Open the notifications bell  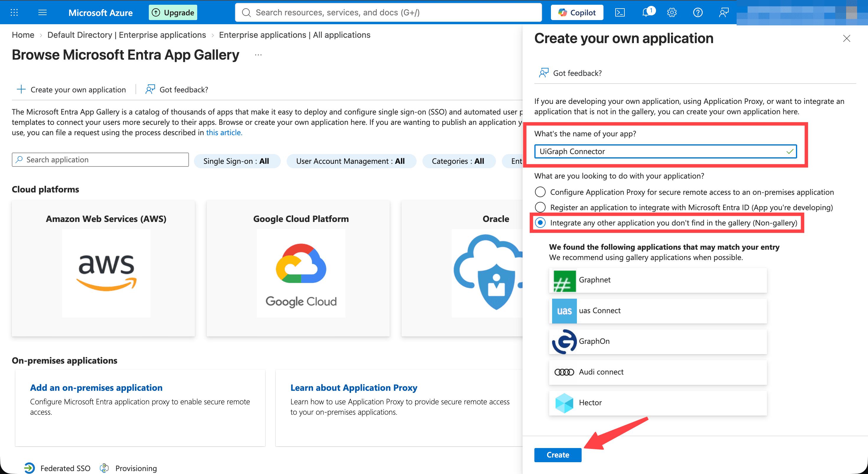(646, 12)
